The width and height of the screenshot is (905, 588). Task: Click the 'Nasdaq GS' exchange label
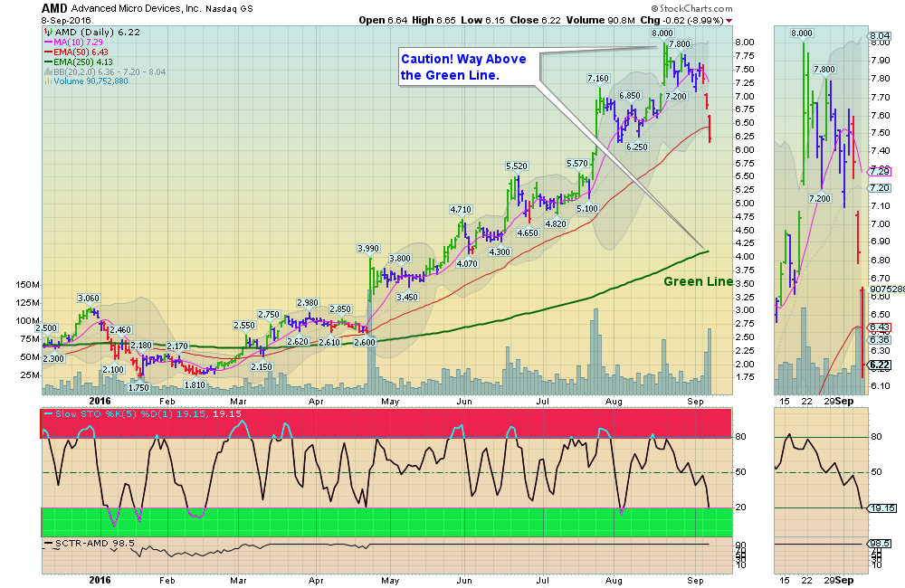pos(229,9)
